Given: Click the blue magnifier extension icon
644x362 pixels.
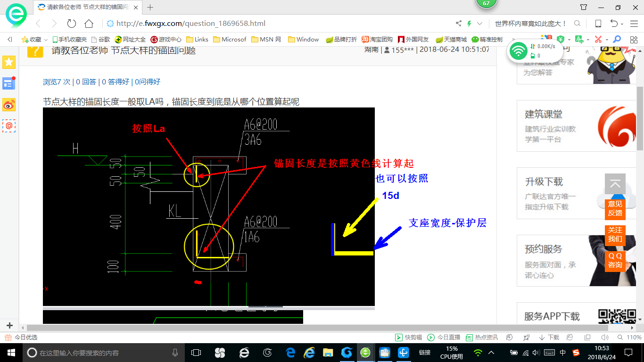Looking at the screenshot, I should [616, 40].
